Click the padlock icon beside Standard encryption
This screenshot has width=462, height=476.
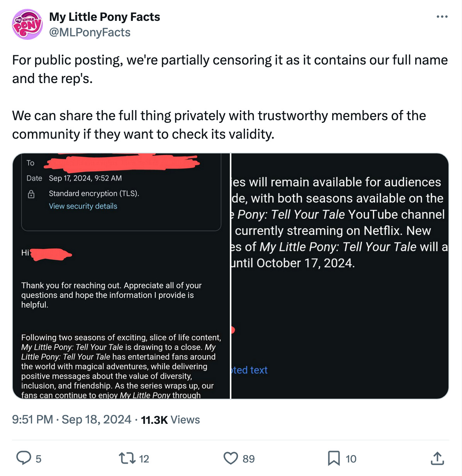pos(31,194)
